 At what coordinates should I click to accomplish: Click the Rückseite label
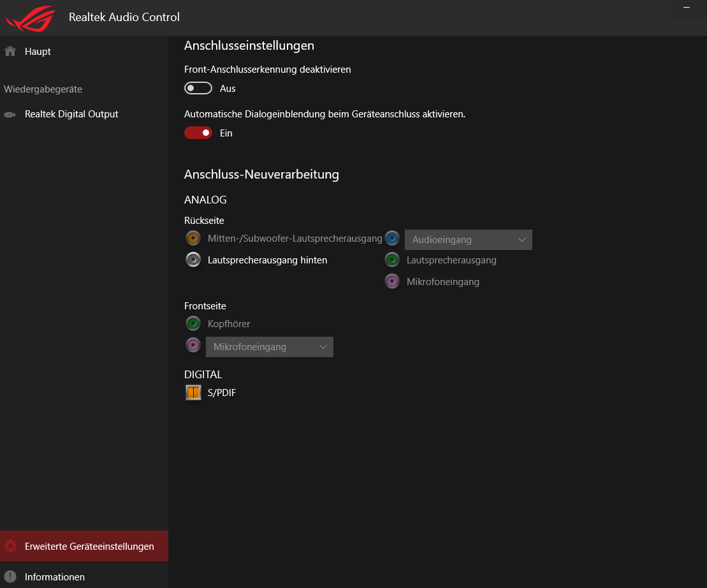pyautogui.click(x=204, y=221)
